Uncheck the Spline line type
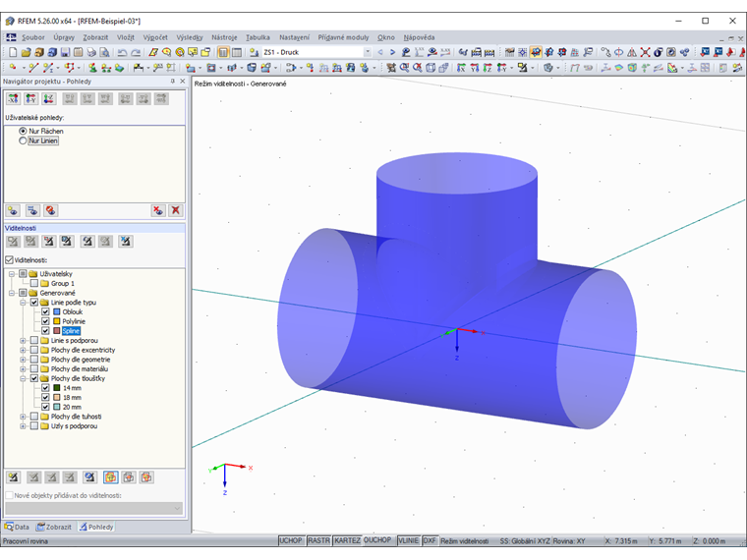This screenshot has height=560, width=747. point(45,331)
